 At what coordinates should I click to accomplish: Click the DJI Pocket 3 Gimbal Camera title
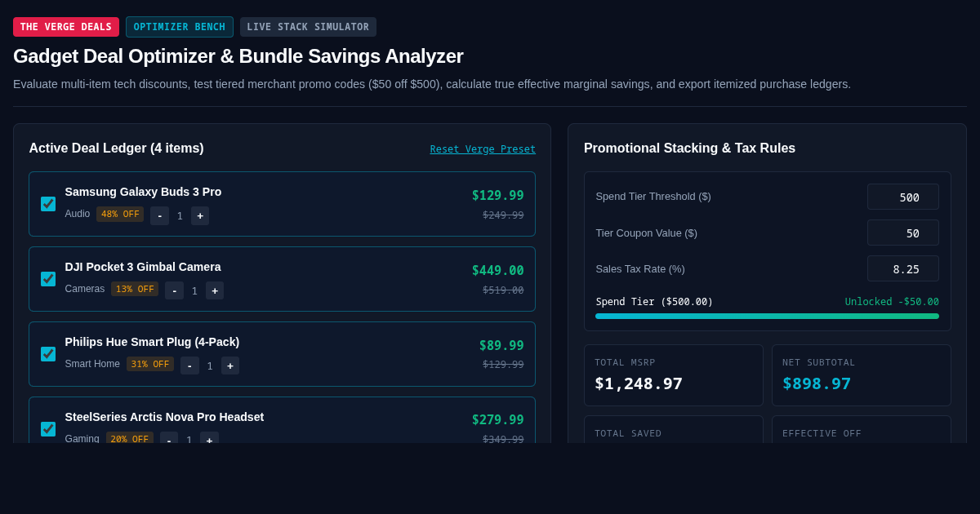[x=143, y=267]
